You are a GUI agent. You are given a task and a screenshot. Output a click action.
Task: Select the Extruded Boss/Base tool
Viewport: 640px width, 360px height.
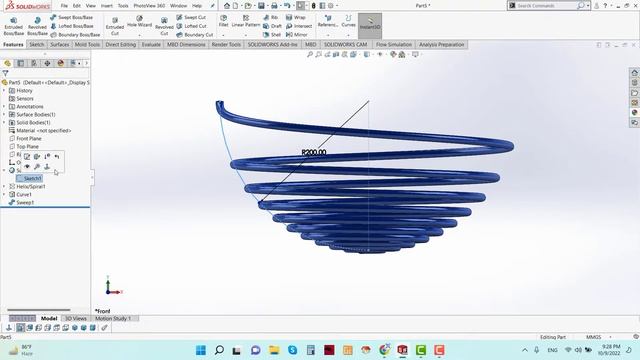pos(13,26)
